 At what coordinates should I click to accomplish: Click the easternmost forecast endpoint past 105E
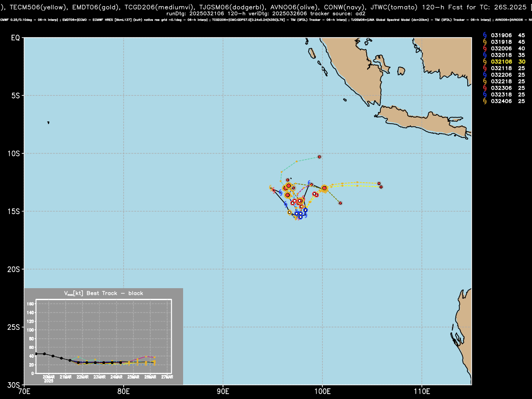[381, 187]
